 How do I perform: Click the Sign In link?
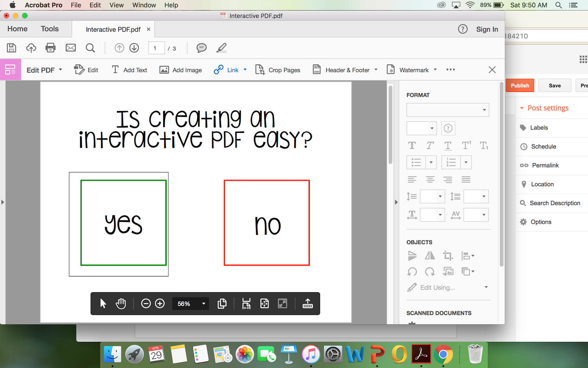487,29
